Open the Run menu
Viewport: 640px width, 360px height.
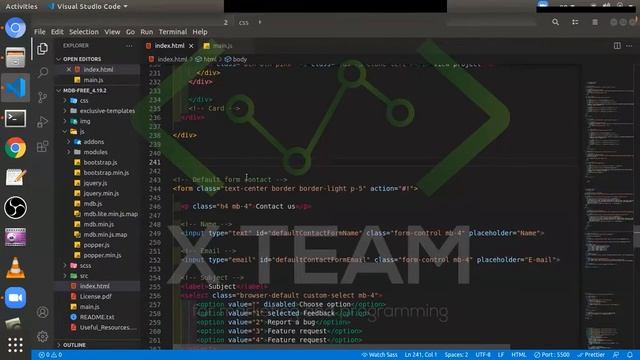147,32
